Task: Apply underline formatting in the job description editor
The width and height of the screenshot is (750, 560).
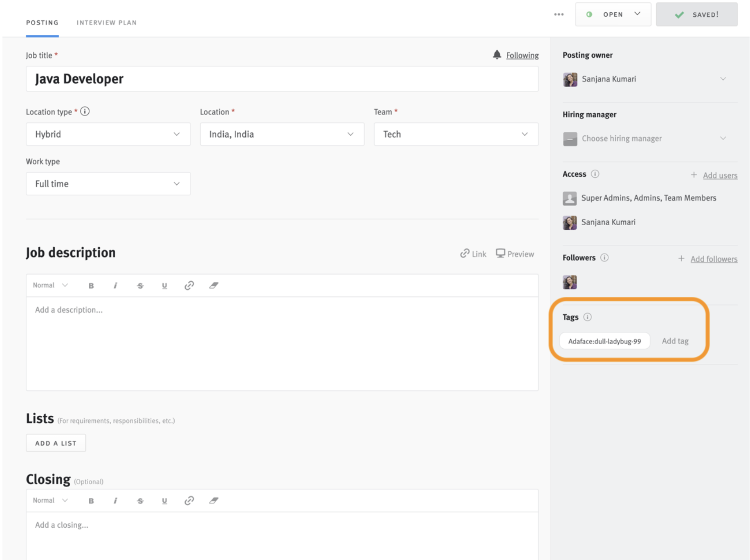Action: tap(165, 285)
